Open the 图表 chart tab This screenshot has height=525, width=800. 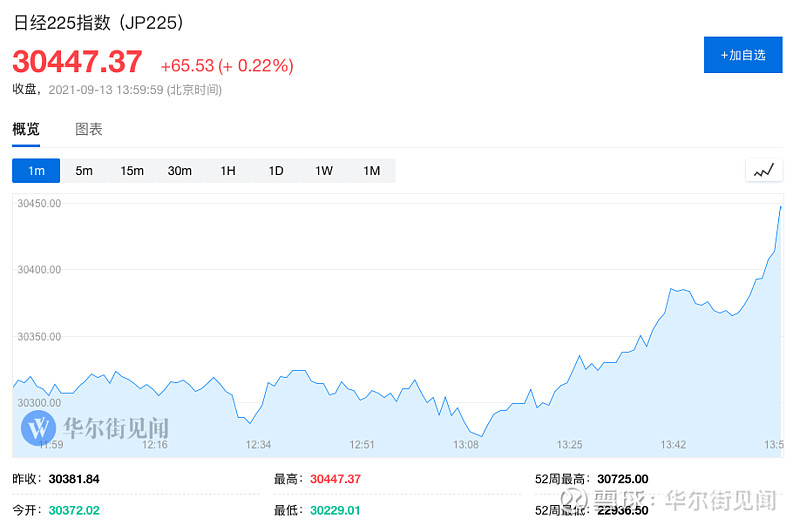point(89,129)
